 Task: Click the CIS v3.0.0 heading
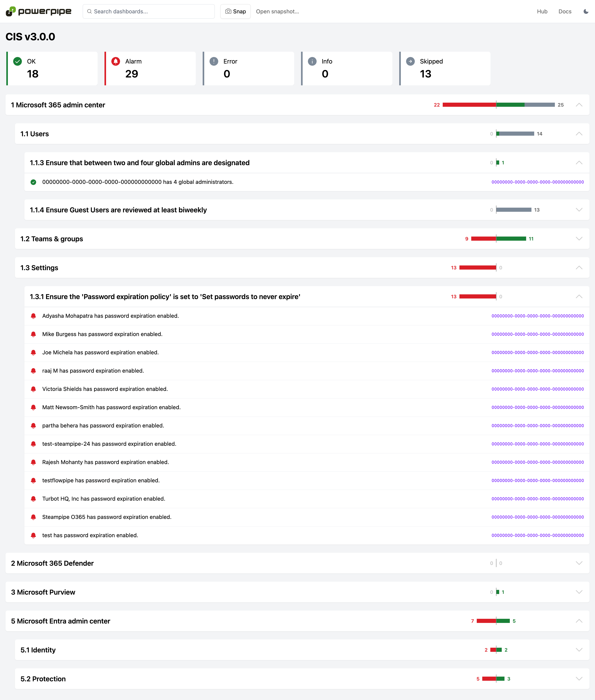point(30,37)
